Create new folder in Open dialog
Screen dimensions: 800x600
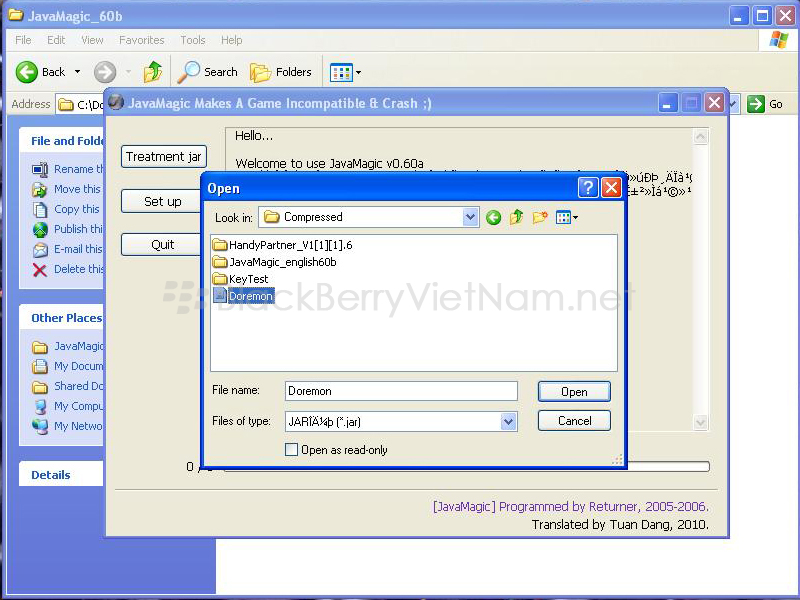tap(540, 217)
